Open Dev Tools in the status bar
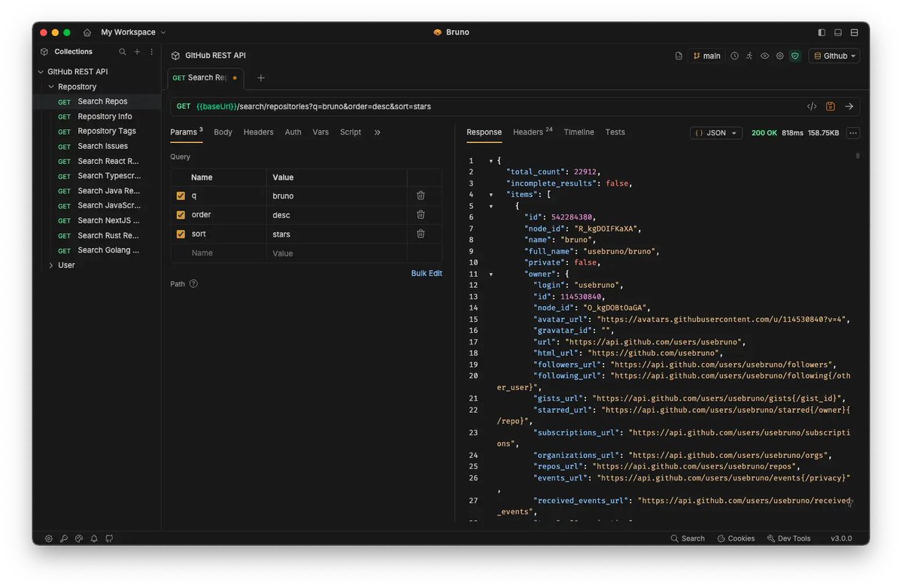The width and height of the screenshot is (902, 588). click(788, 538)
